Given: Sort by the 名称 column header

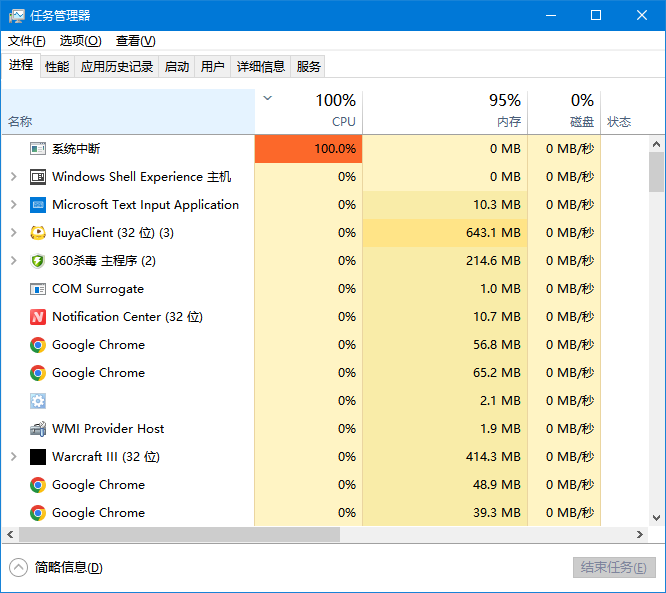Looking at the screenshot, I should coord(128,112).
